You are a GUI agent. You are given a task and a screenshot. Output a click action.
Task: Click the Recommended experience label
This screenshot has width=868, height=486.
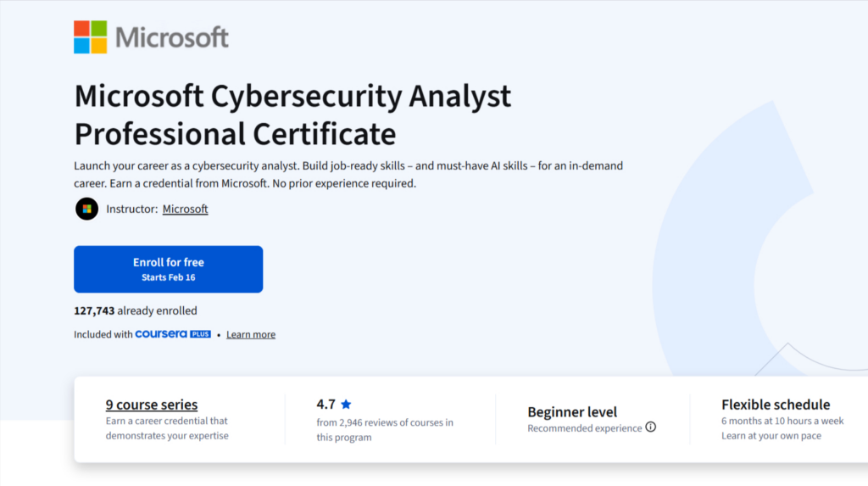584,428
